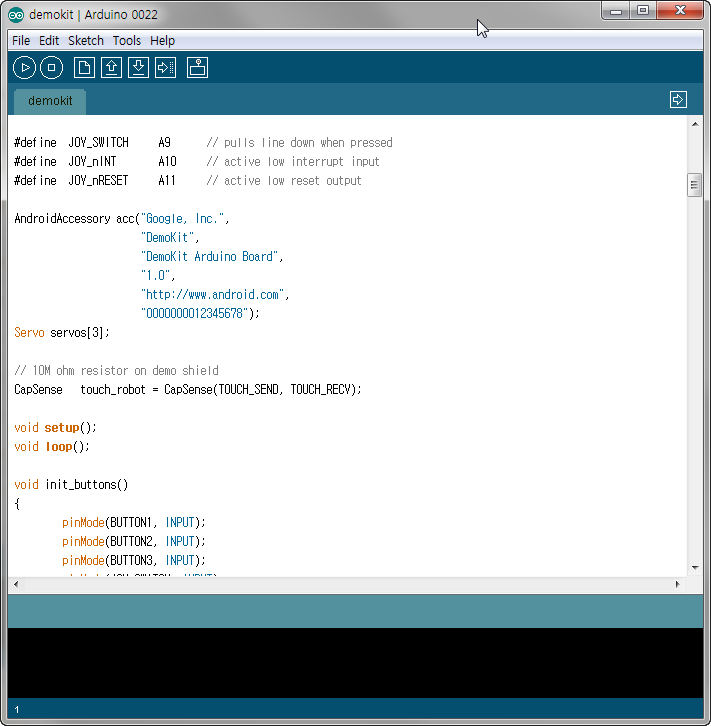The width and height of the screenshot is (711, 726).
Task: Click the Verify/Compile play button
Action: [24, 68]
